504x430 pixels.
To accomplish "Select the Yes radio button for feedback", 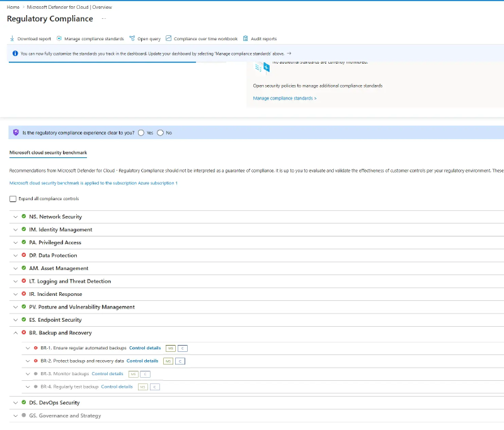I will click(x=140, y=133).
